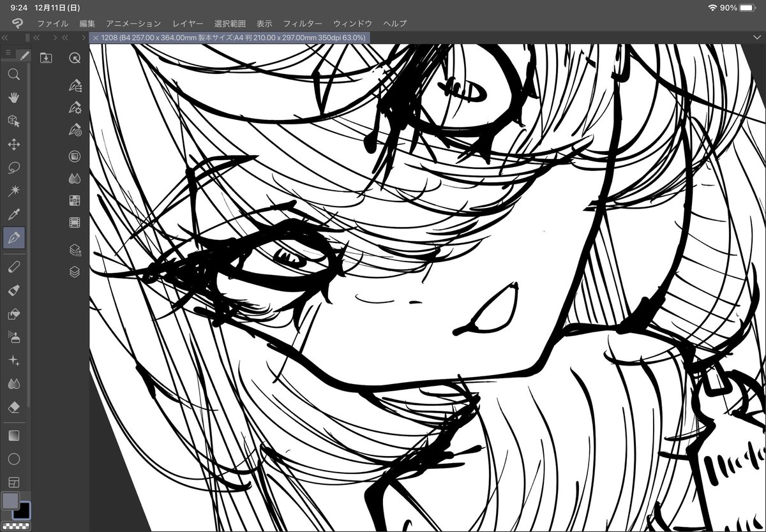Select the Pencil tool

point(13,267)
